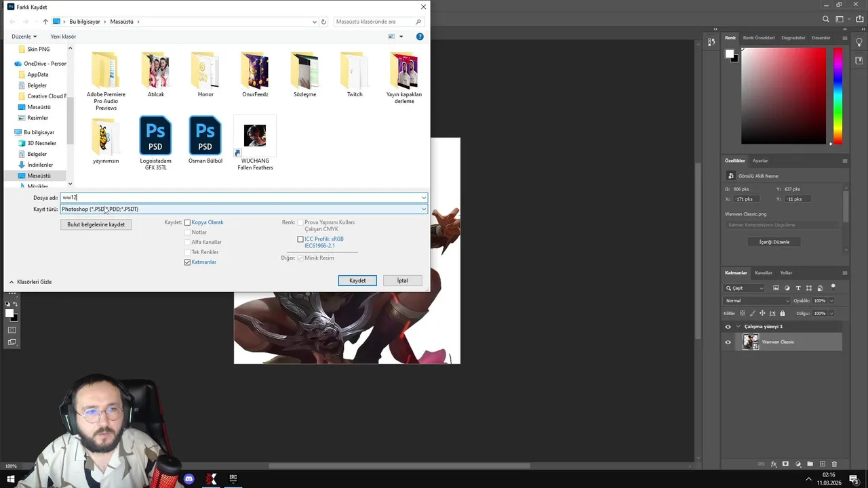Switch to the Renk Örnekleri tab
This screenshot has height=488, width=868.
[759, 38]
